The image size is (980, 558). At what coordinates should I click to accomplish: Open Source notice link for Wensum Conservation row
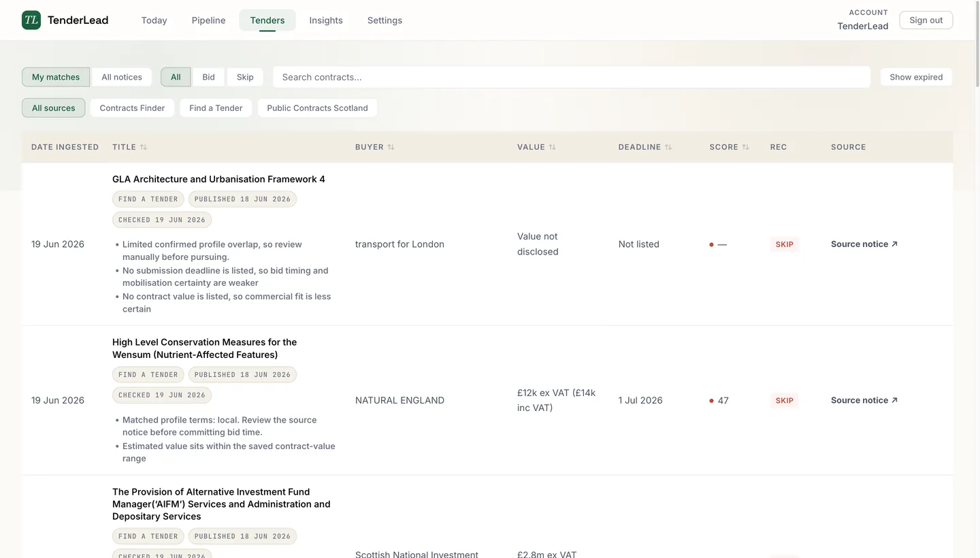tap(864, 400)
